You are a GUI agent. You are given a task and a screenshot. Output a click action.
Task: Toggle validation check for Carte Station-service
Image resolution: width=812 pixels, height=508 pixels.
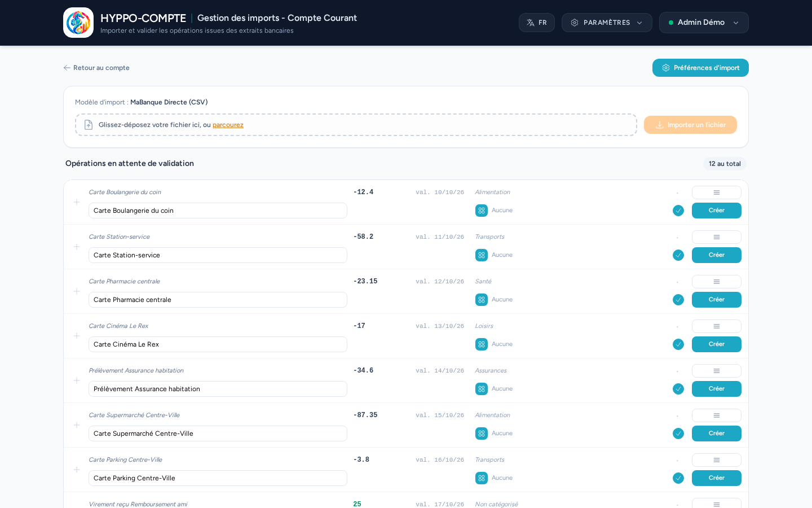click(678, 255)
